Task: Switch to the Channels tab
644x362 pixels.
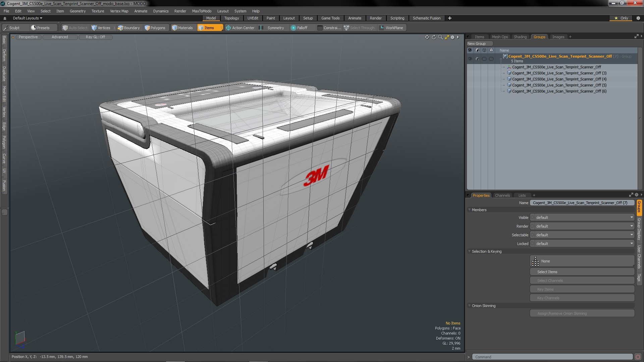Action: 502,195
